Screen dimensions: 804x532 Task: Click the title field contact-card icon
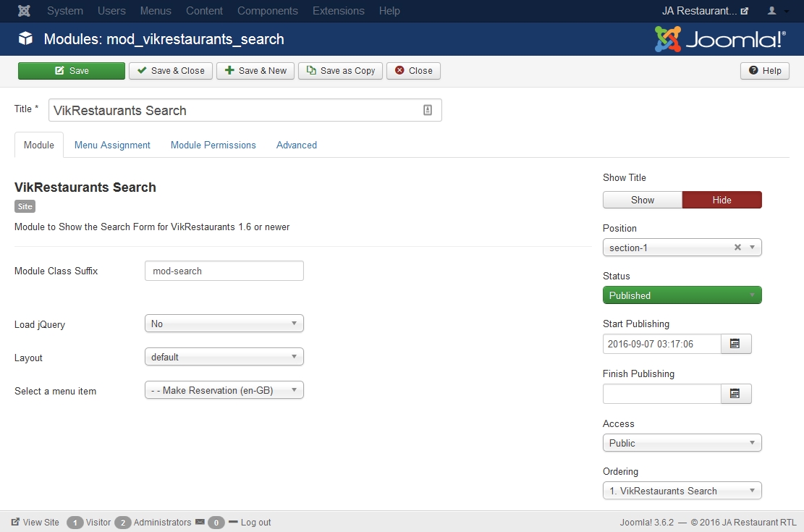[x=428, y=110]
